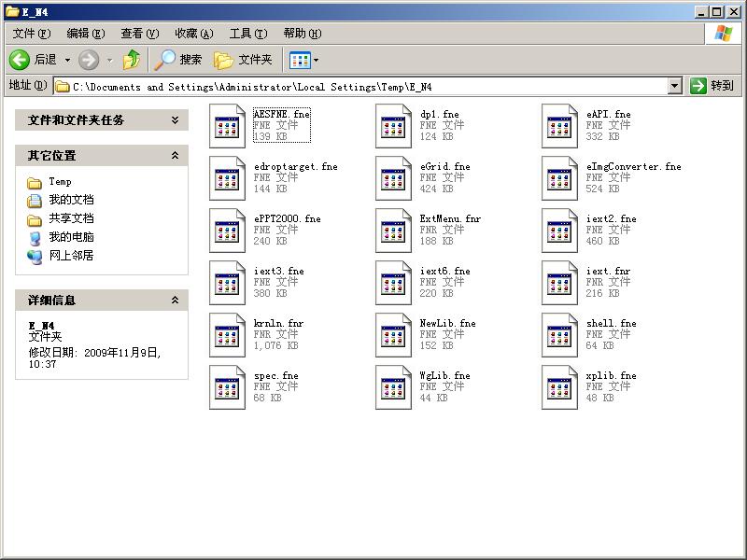This screenshot has width=747, height=560.
Task: Click the eImgConverter.fne file name
Action: pos(634,166)
